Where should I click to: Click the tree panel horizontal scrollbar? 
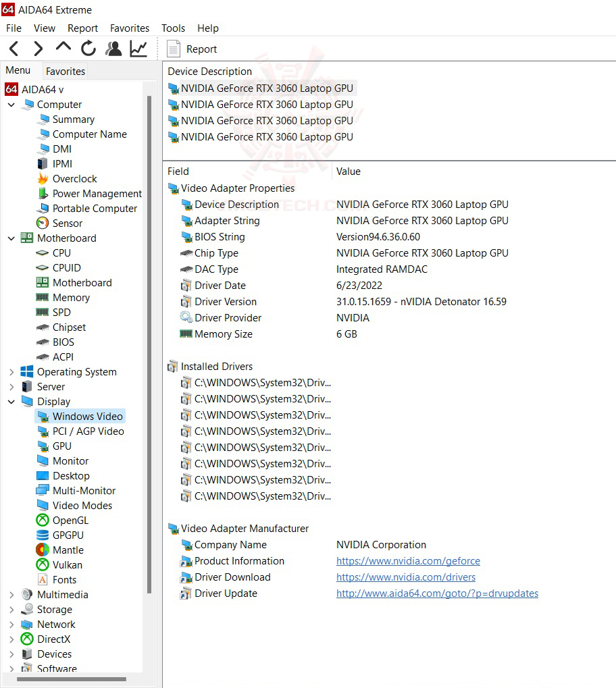[72, 679]
